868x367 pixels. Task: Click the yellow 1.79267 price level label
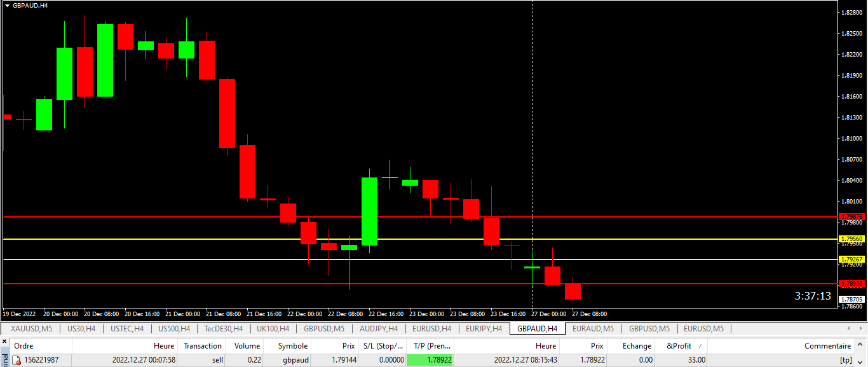851,260
